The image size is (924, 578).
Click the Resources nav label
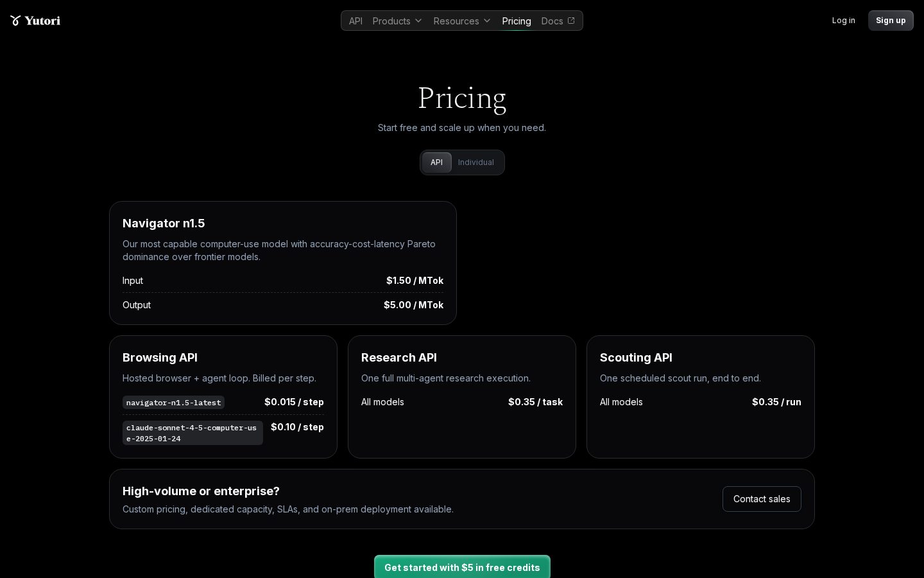[x=456, y=21]
